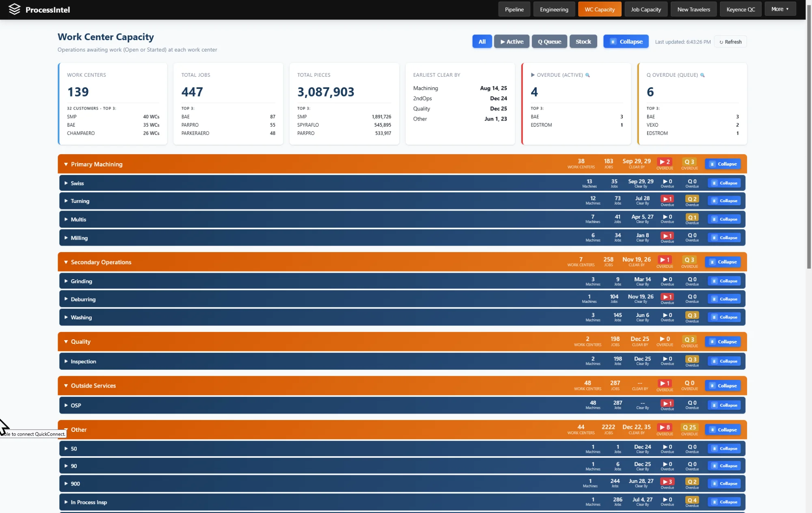The image size is (812, 513).
Task: Click magnifier icon beside Overdue (Queue)
Action: 702,75
